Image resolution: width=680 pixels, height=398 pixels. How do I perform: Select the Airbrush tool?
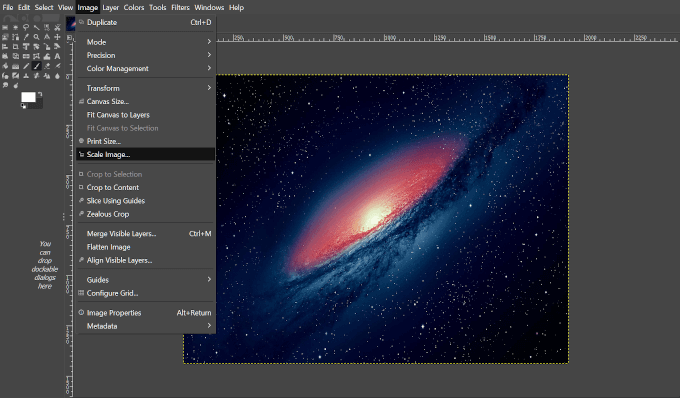[x=57, y=66]
